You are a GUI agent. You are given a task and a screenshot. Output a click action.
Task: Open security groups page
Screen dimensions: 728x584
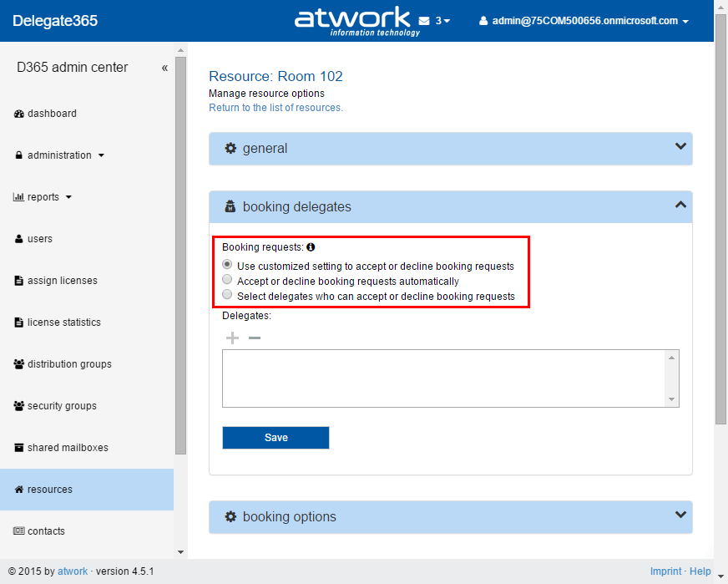[x=63, y=406]
